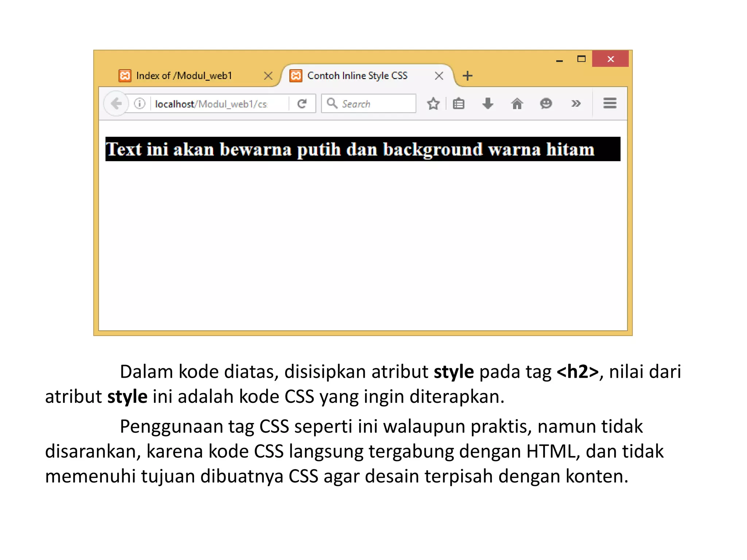Focus the Search field
The height and width of the screenshot is (560, 747).
tap(369, 104)
